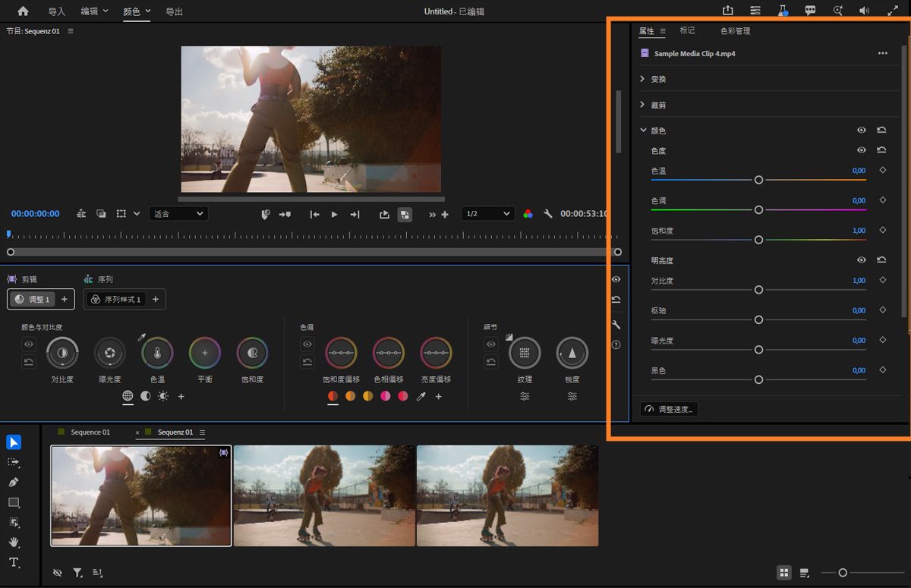Screen dimensions: 911x588
Task: Open the 导出 workspace tab
Action: 174,11
